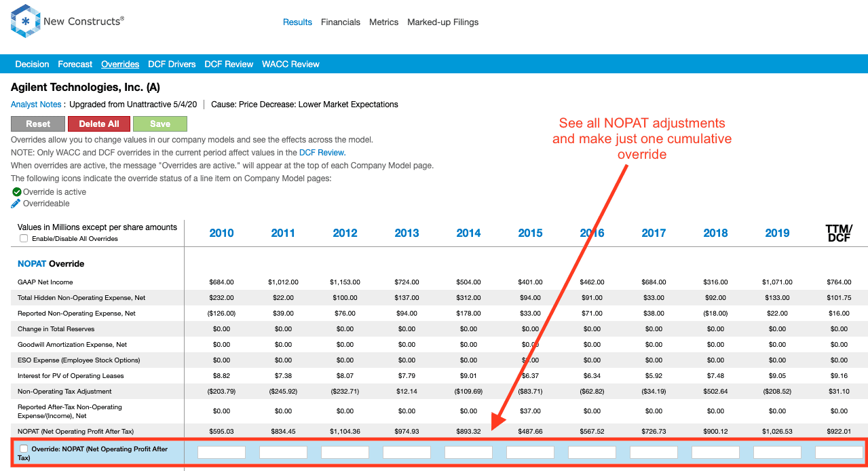Click the after-tax non-operating value $37.00

click(x=530, y=411)
